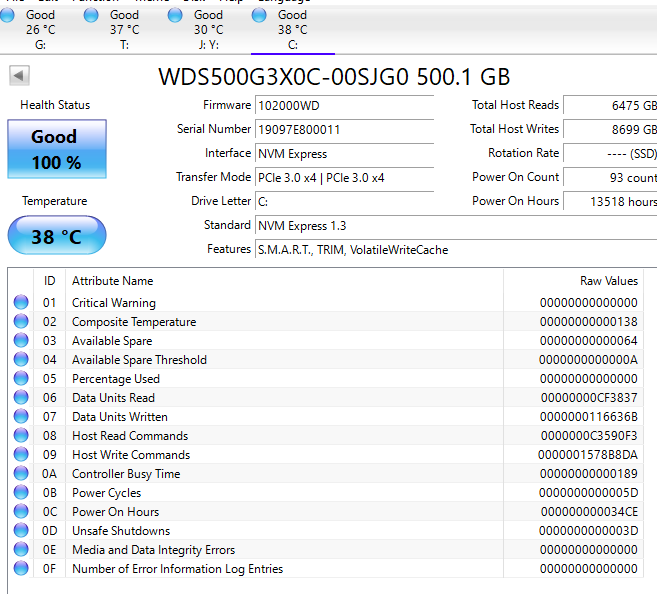Click raw value 000000000034CE

coord(589,511)
